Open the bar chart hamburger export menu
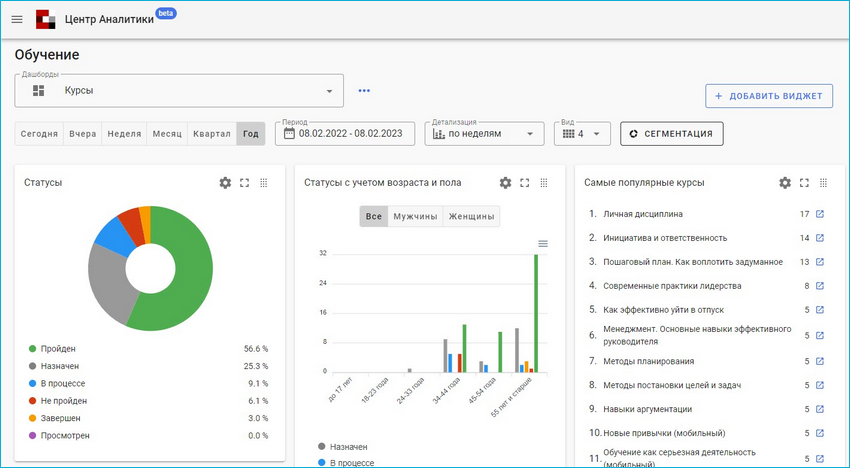 coord(543,243)
